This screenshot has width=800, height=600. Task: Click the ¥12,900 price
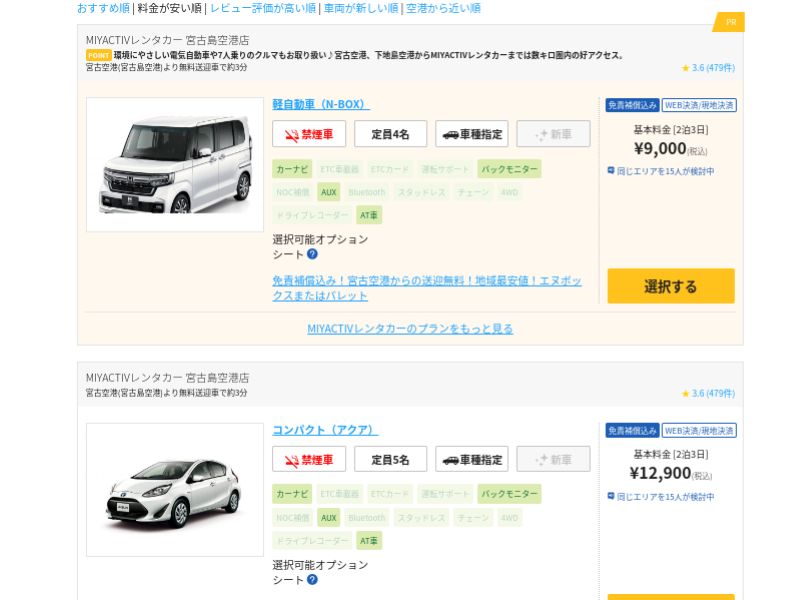pyautogui.click(x=660, y=473)
